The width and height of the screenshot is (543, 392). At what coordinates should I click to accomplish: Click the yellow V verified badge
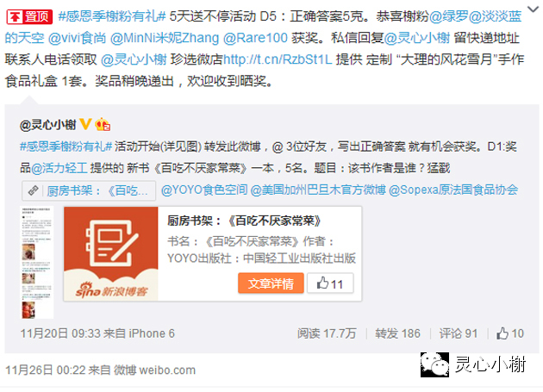[85, 124]
